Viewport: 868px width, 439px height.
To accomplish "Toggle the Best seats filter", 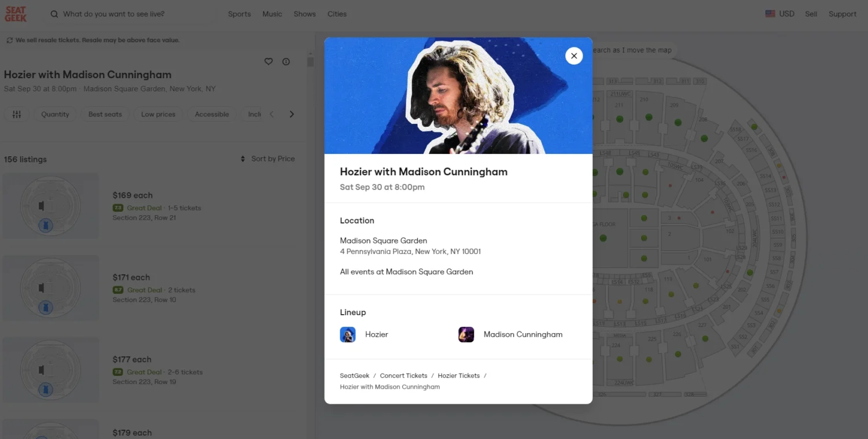I will coord(105,114).
